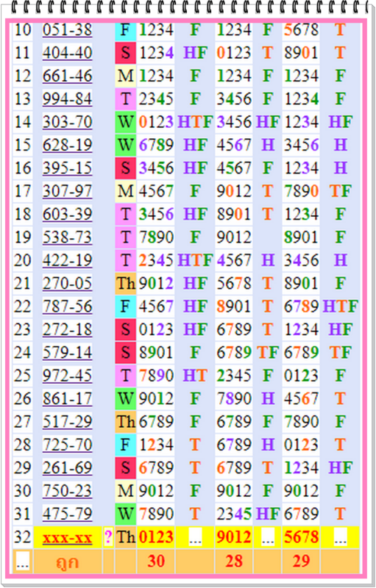The width and height of the screenshot is (376, 588).
Task: Click the 0123 value in row 28
Action: tap(301, 445)
